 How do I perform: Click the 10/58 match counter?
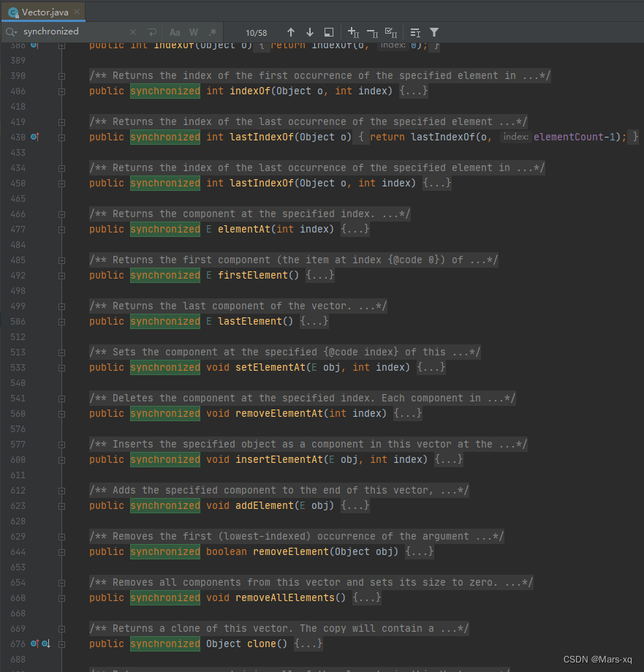point(257,32)
